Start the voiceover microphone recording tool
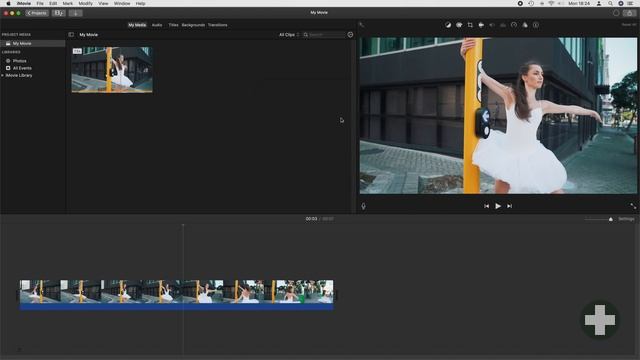 pos(363,207)
